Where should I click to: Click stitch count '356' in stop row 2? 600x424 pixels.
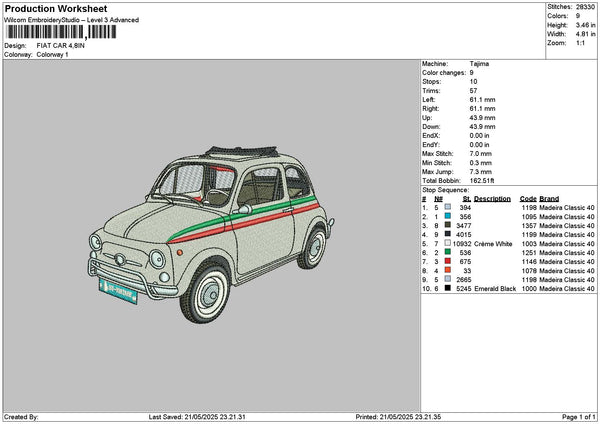point(465,217)
